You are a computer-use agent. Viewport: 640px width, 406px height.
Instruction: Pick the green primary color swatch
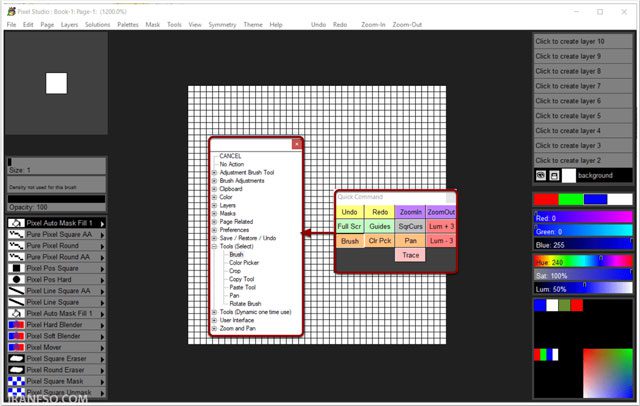(x=571, y=200)
